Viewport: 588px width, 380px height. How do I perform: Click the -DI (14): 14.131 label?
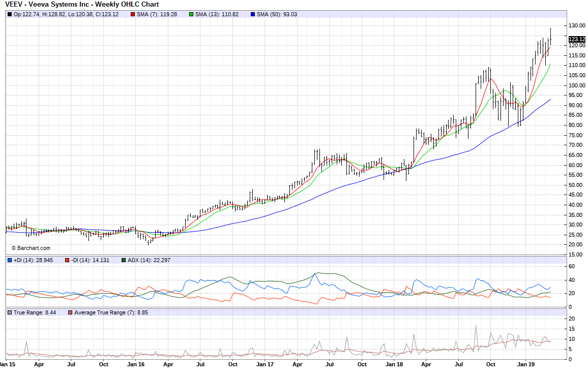pyautogui.click(x=90, y=260)
